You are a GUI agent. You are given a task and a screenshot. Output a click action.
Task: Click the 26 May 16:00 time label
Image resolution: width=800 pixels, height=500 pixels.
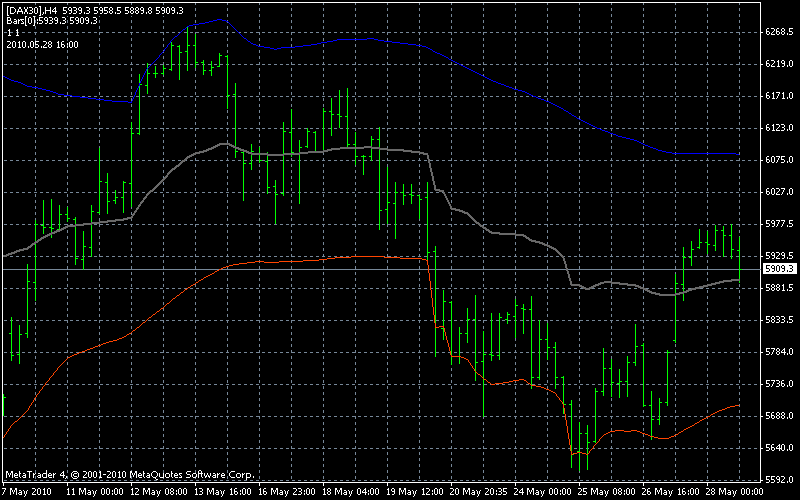coord(671,492)
